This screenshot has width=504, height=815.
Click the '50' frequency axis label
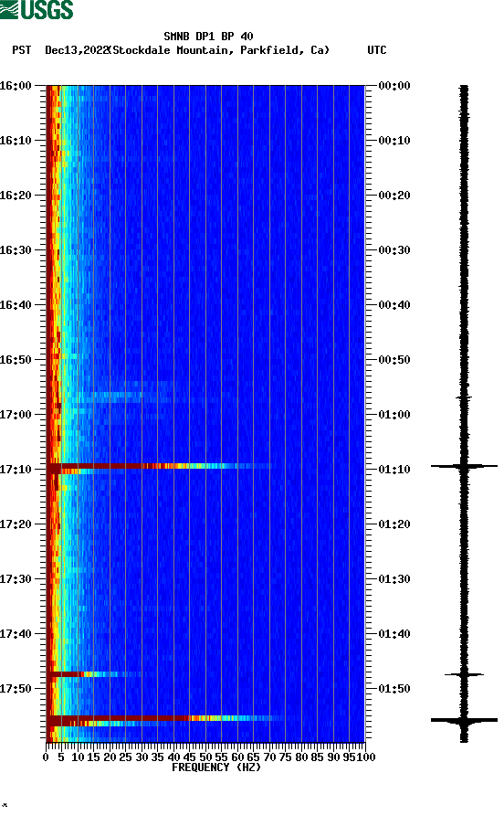tap(205, 757)
